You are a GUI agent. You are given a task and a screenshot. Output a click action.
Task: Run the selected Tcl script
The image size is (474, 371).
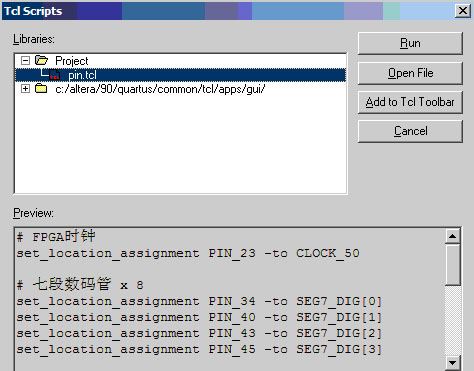pyautogui.click(x=410, y=43)
